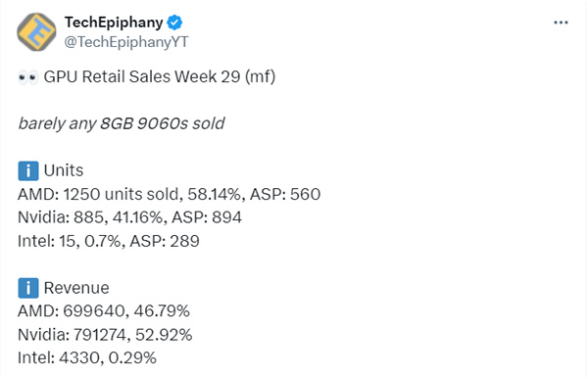Click the Nvidia 791274 revenue line
The height and width of the screenshot is (378, 588).
(105, 335)
